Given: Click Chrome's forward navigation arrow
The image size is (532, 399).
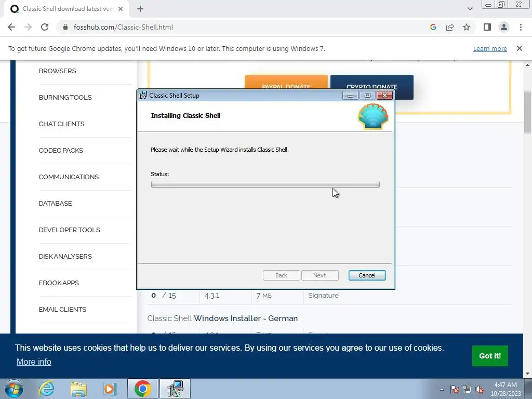Looking at the screenshot, I should pyautogui.click(x=28, y=27).
